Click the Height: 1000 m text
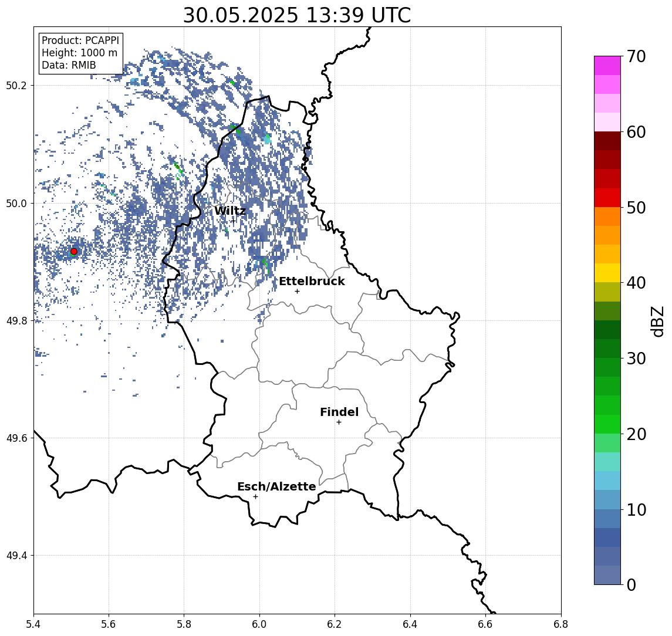The width and height of the screenshot is (672, 636). 79,53
